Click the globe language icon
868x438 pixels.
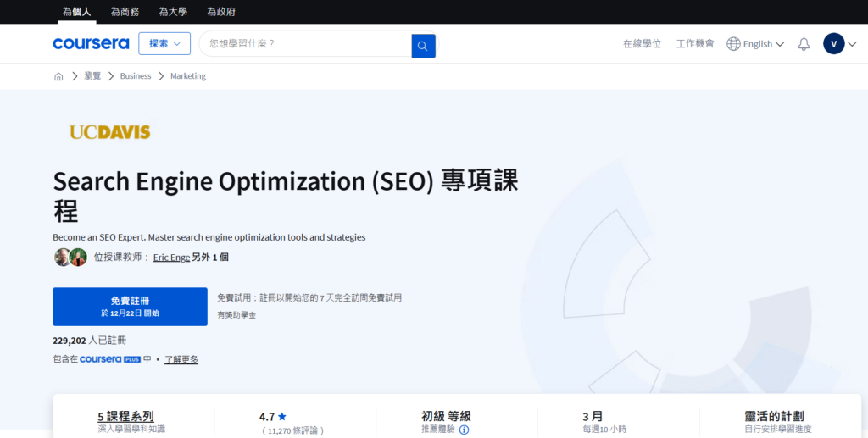click(733, 44)
